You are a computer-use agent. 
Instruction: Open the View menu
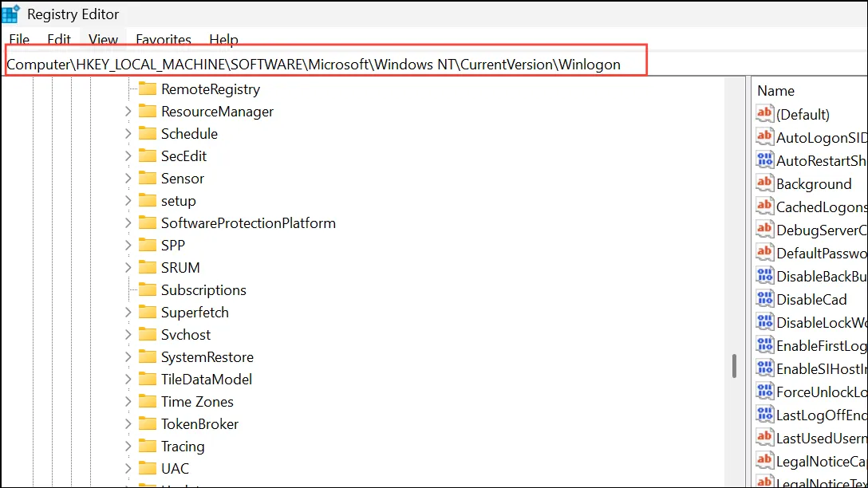[103, 40]
